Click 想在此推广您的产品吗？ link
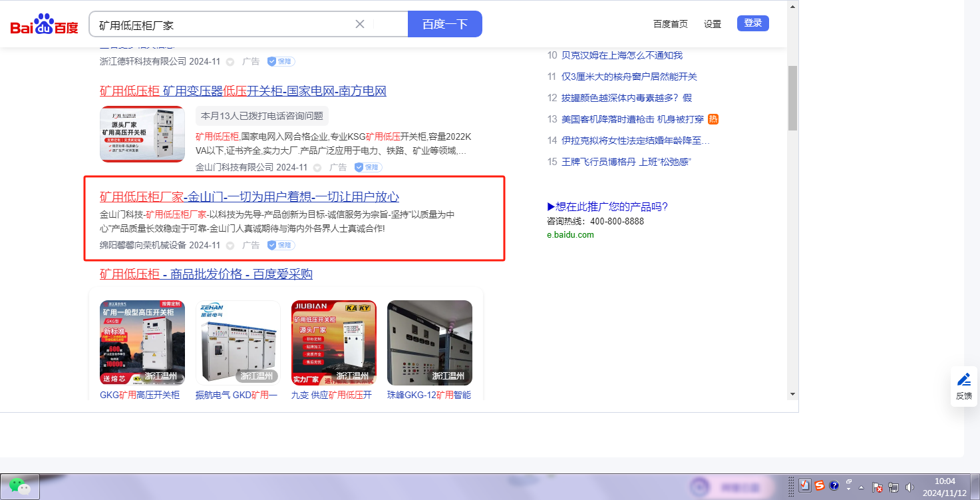980x500 pixels. [x=607, y=206]
